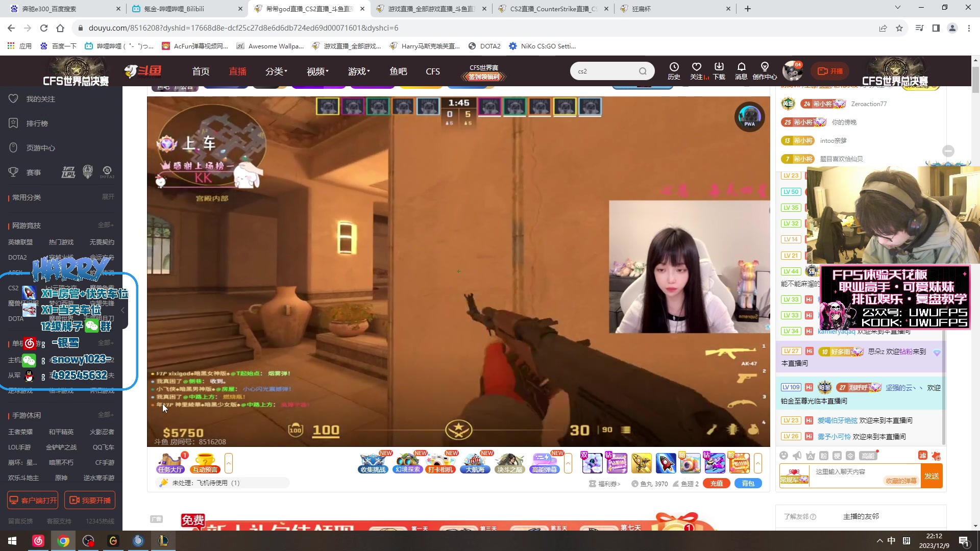Expand the 游戏 navigation dropdown

(x=359, y=71)
